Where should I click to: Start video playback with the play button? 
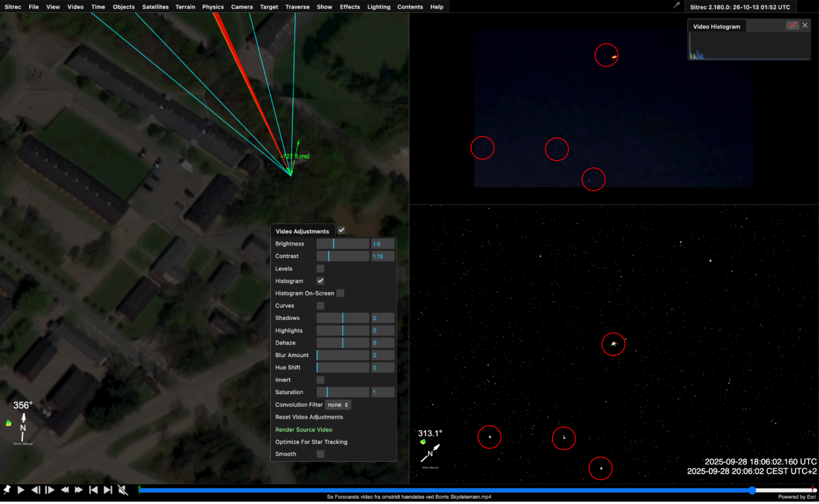tap(21, 490)
